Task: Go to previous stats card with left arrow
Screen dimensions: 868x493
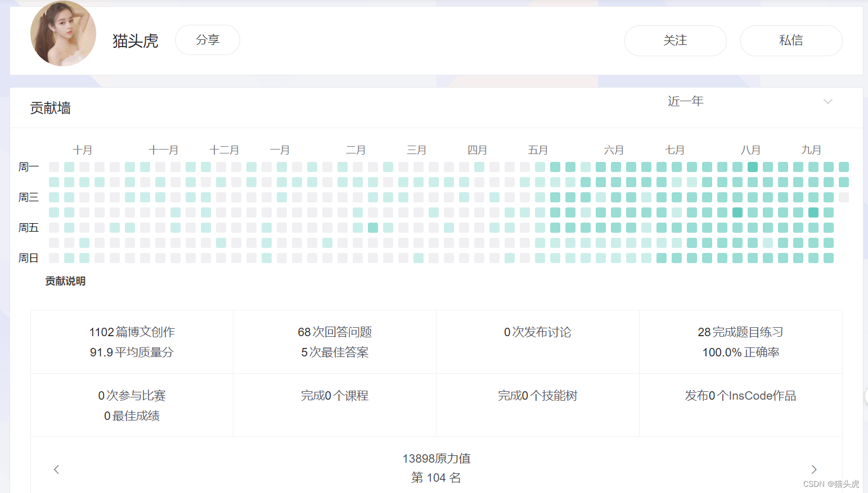Action: click(x=56, y=469)
